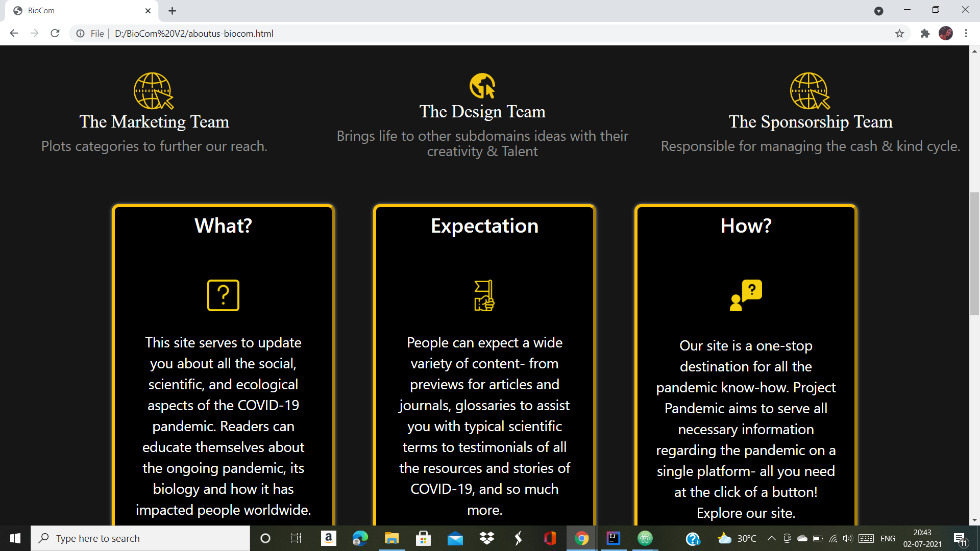980x551 pixels.
Task: Open Microsoft Office from the taskbar
Action: click(550, 538)
